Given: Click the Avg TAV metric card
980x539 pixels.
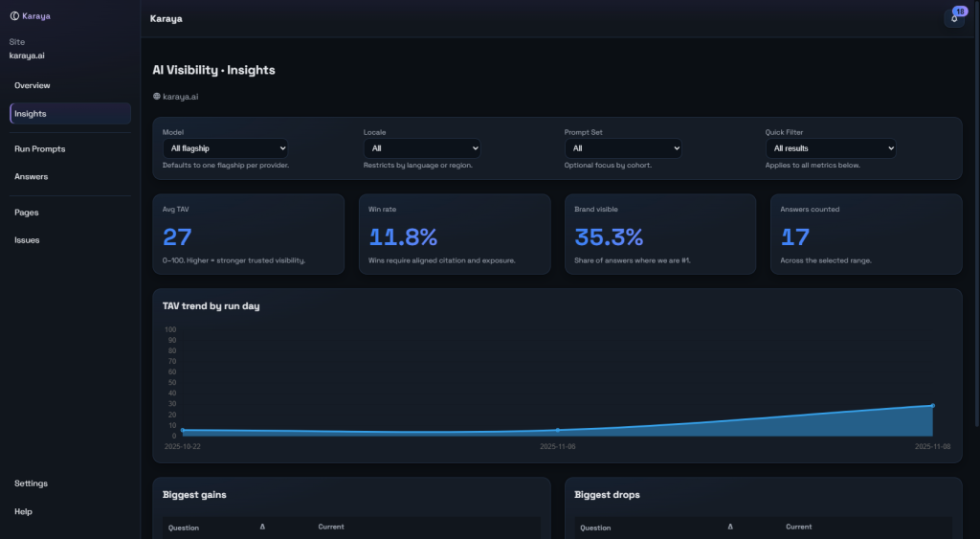Looking at the screenshot, I should click(248, 235).
